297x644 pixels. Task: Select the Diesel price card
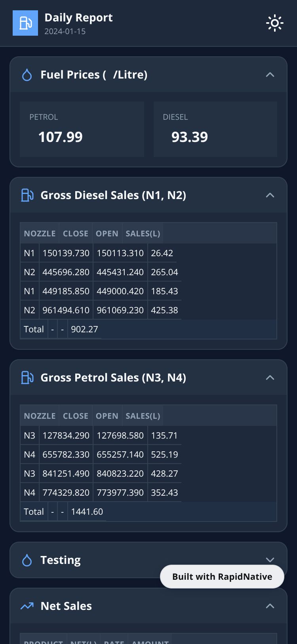215,129
